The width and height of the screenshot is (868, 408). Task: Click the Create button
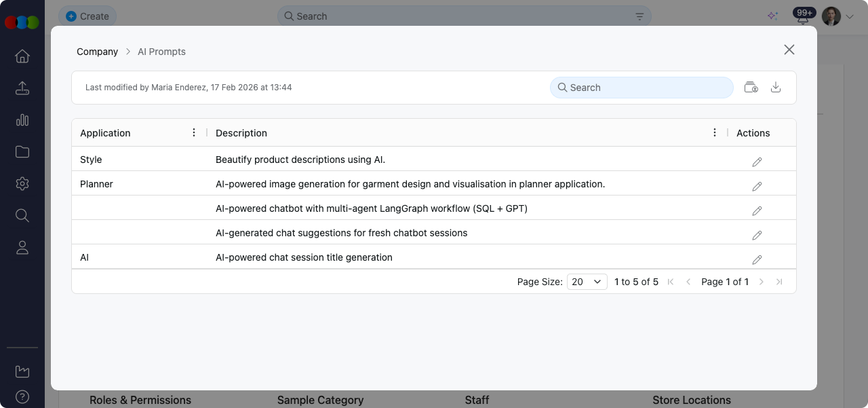coord(87,16)
